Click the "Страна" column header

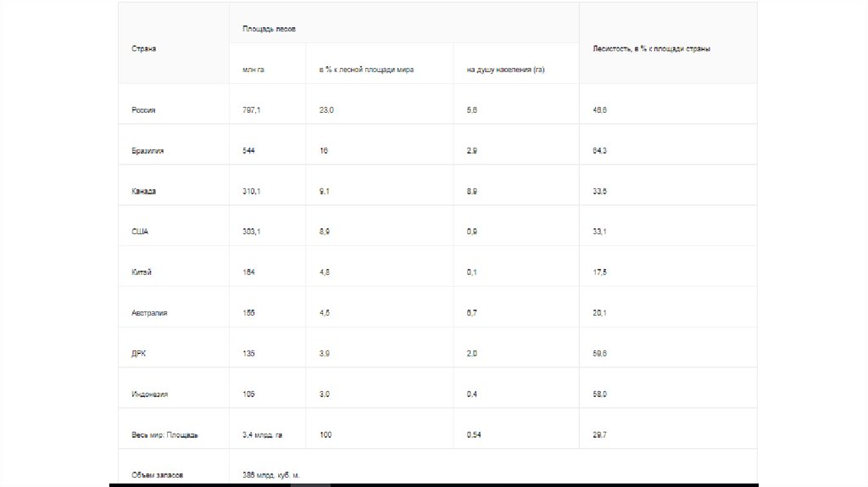click(144, 49)
